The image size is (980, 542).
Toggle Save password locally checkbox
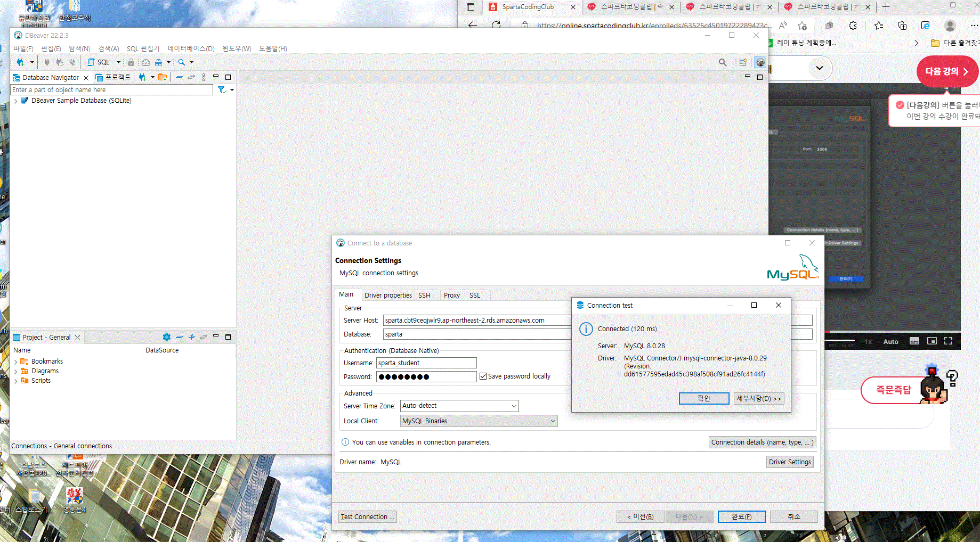[x=483, y=376]
